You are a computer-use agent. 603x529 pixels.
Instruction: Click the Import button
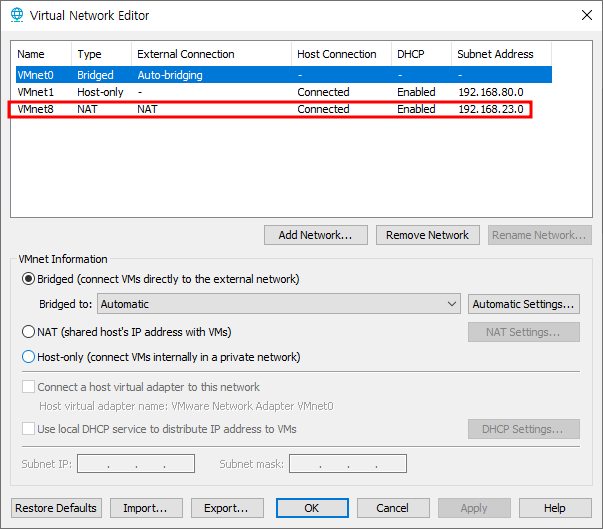click(x=146, y=508)
